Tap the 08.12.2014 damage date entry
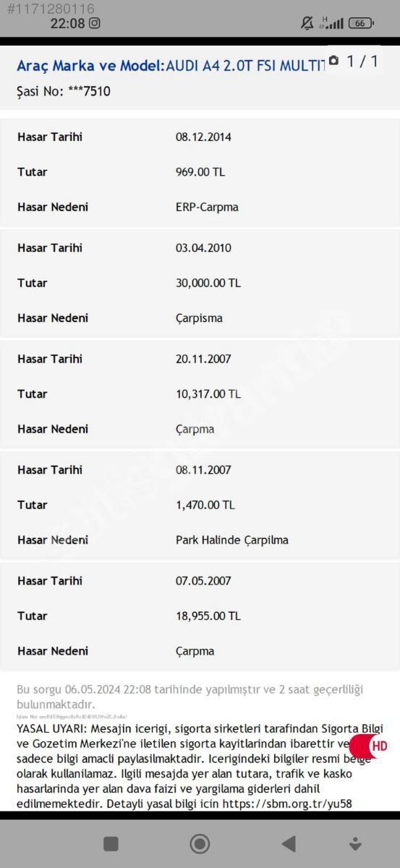The width and height of the screenshot is (400, 868). [x=203, y=137]
